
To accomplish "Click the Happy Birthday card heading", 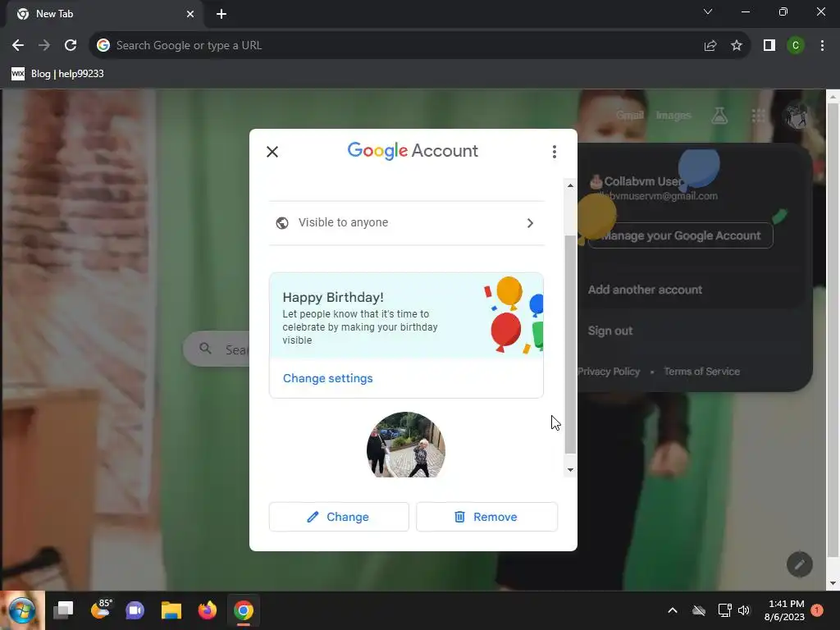I will [333, 297].
